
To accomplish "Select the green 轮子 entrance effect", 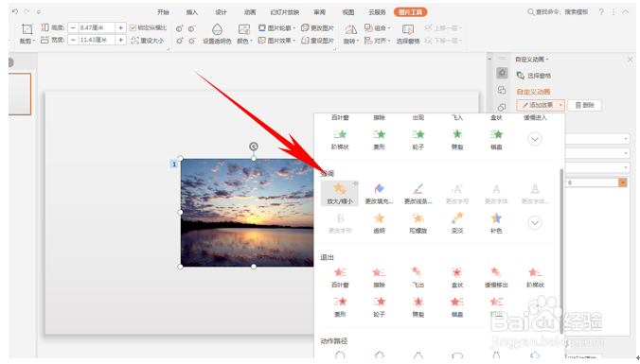I will coord(418,139).
